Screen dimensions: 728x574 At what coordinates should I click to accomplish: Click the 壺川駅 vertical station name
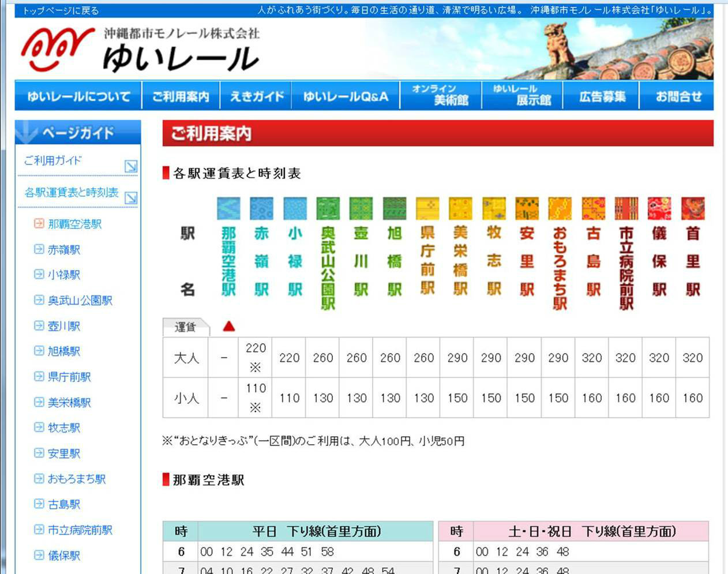pyautogui.click(x=361, y=261)
